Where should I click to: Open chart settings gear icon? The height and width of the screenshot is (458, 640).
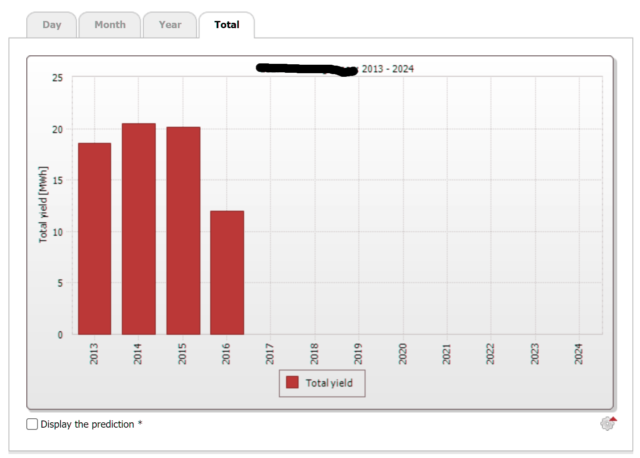(608, 424)
